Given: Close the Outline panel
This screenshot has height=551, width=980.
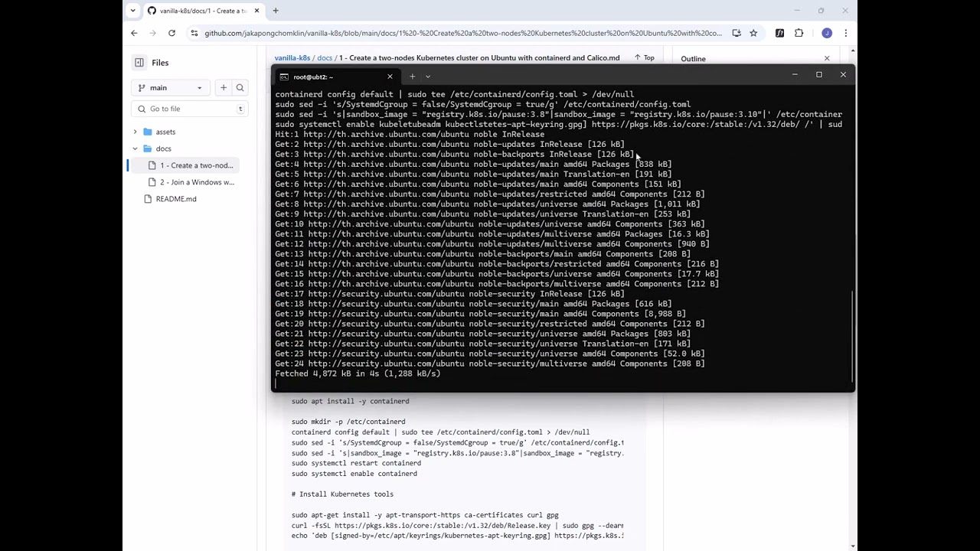Looking at the screenshot, I should tap(827, 58).
